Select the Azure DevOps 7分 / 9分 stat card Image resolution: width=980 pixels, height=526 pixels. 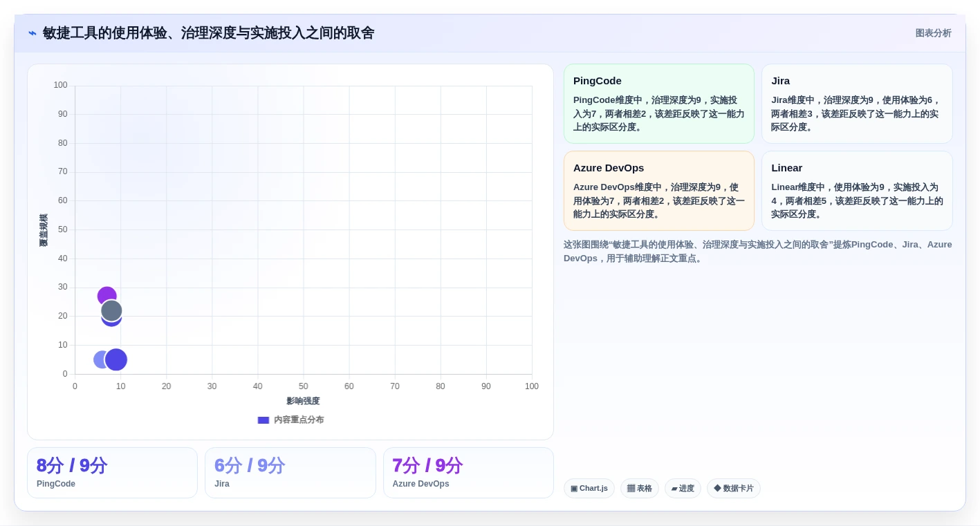tap(468, 473)
